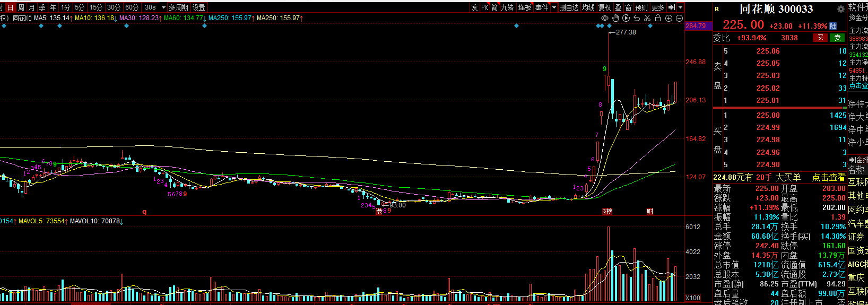The image size is (868, 305).
Task: Click the 同花顺 300033 stock title
Action: (777, 9)
